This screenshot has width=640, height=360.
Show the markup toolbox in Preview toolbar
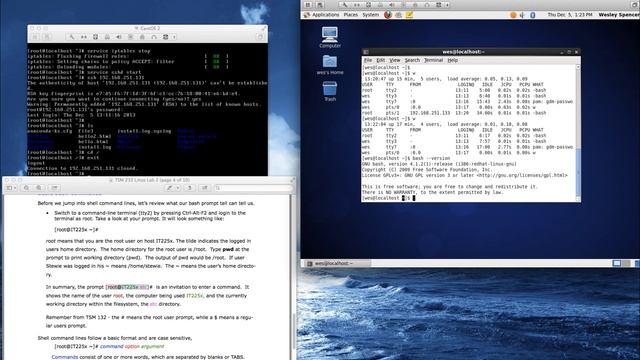point(204,188)
